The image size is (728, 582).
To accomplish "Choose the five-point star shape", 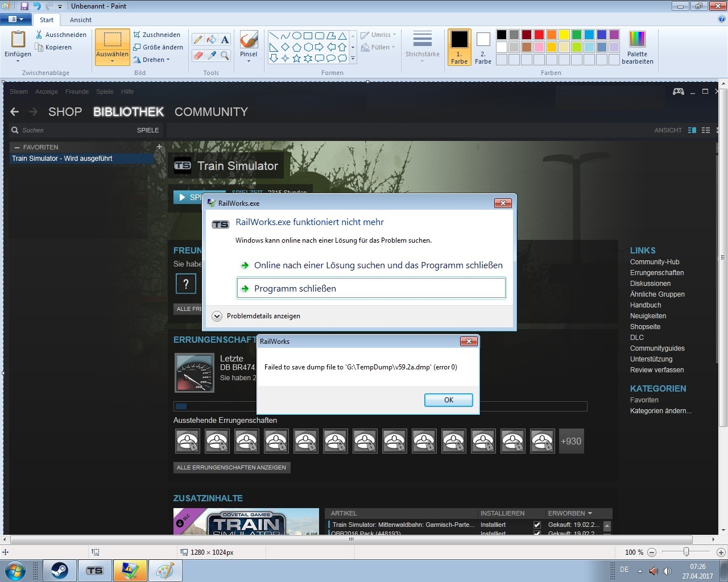I will [x=296, y=58].
